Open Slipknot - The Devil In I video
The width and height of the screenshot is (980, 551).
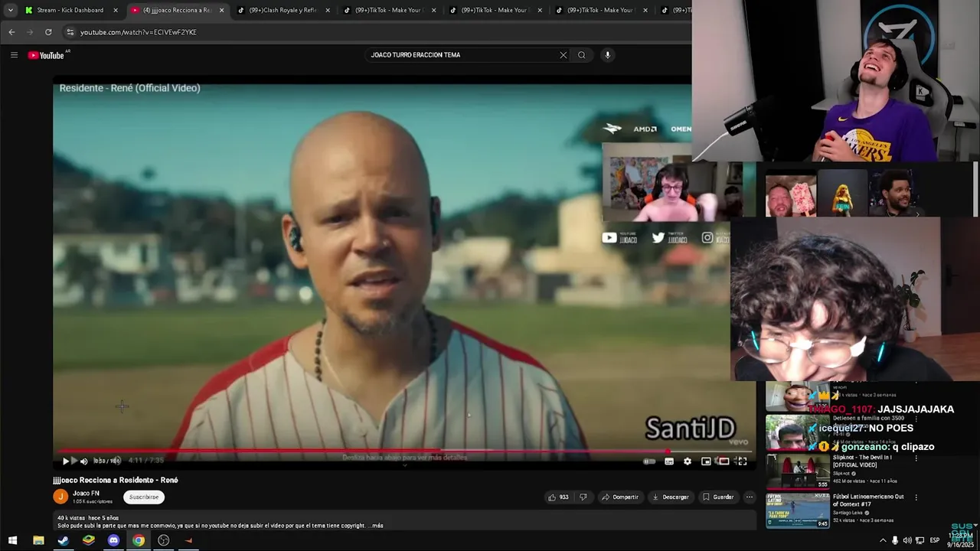coord(862,461)
